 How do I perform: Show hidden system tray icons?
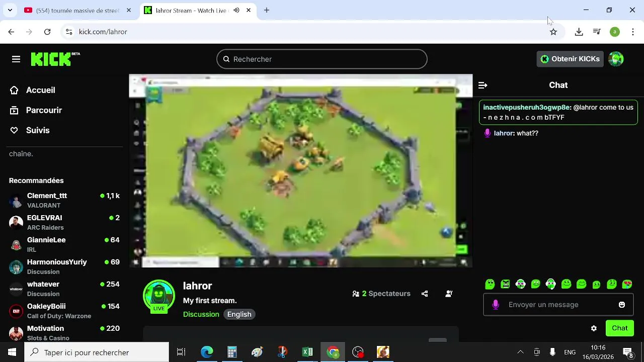point(521,352)
